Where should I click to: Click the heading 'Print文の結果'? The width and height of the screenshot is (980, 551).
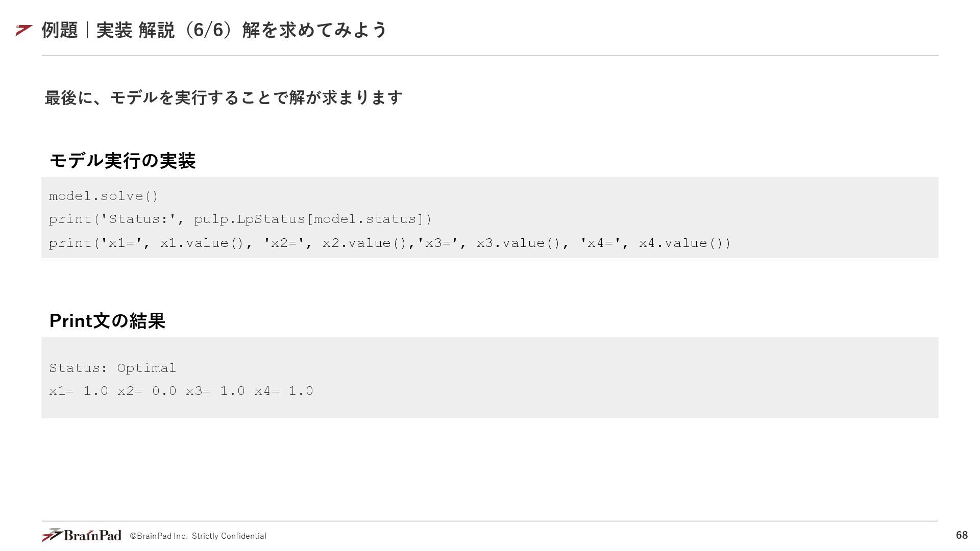107,321
